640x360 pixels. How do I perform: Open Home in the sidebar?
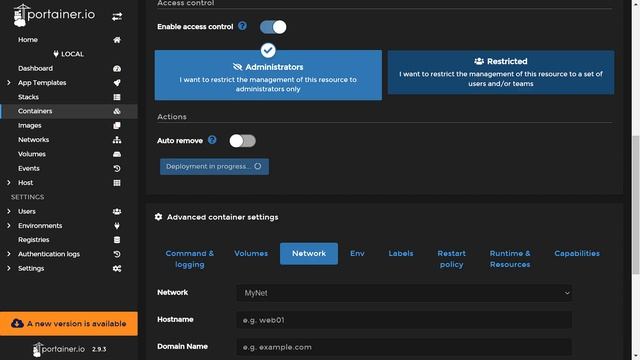pos(28,40)
